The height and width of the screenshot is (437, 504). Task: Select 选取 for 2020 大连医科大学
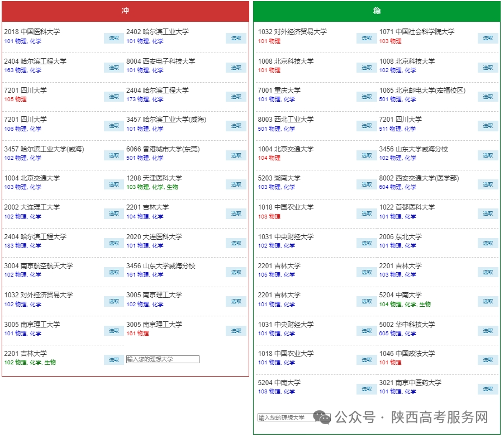[236, 243]
